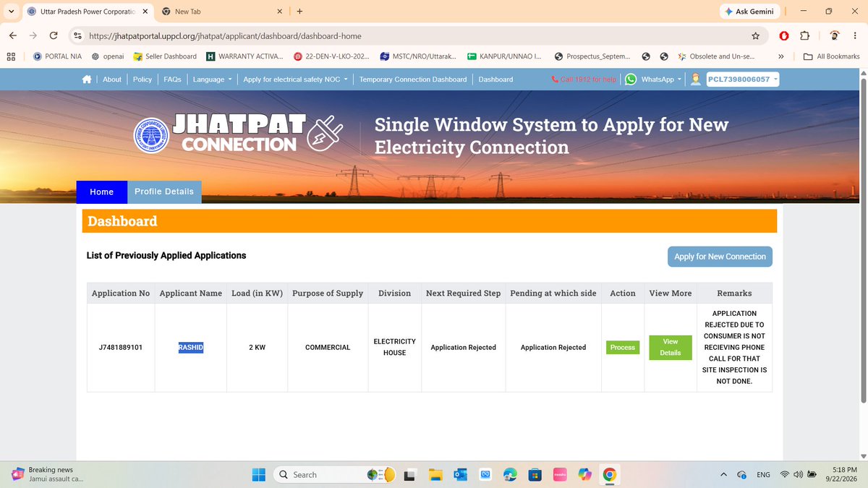
Task: Click the green Process button
Action: (x=622, y=348)
